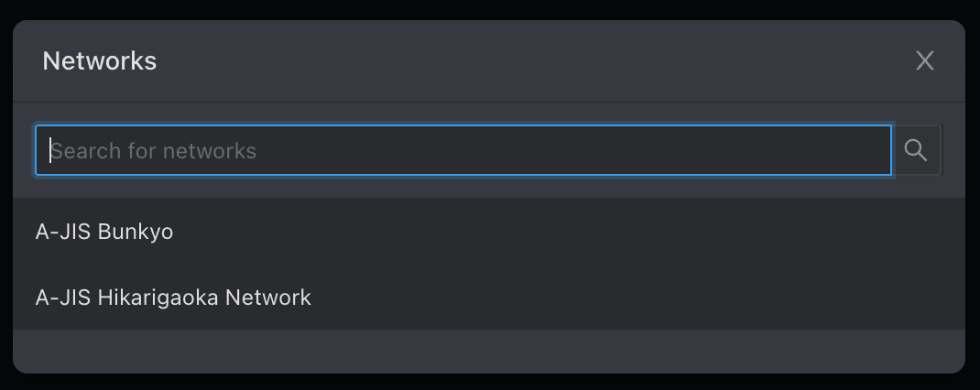The width and height of the screenshot is (980, 390).
Task: Dismiss the Networks popup using the X
Action: pyautogui.click(x=925, y=60)
